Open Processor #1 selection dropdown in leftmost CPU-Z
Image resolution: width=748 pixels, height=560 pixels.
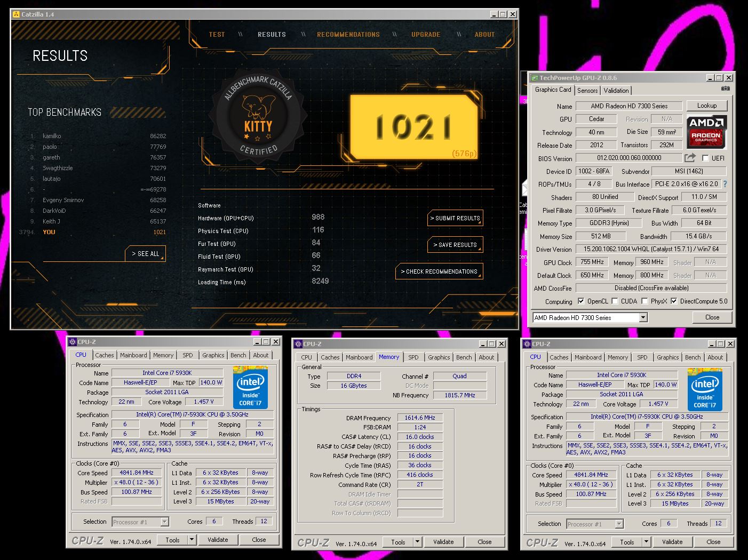(x=164, y=522)
